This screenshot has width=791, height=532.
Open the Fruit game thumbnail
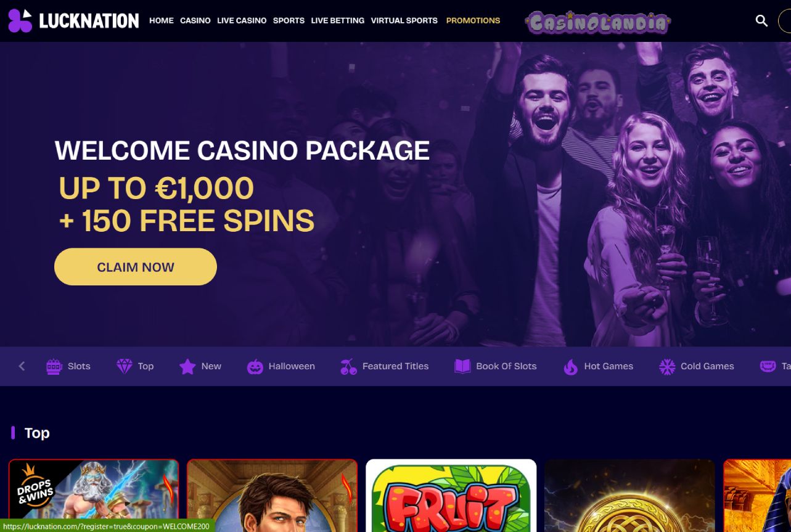pyautogui.click(x=451, y=496)
